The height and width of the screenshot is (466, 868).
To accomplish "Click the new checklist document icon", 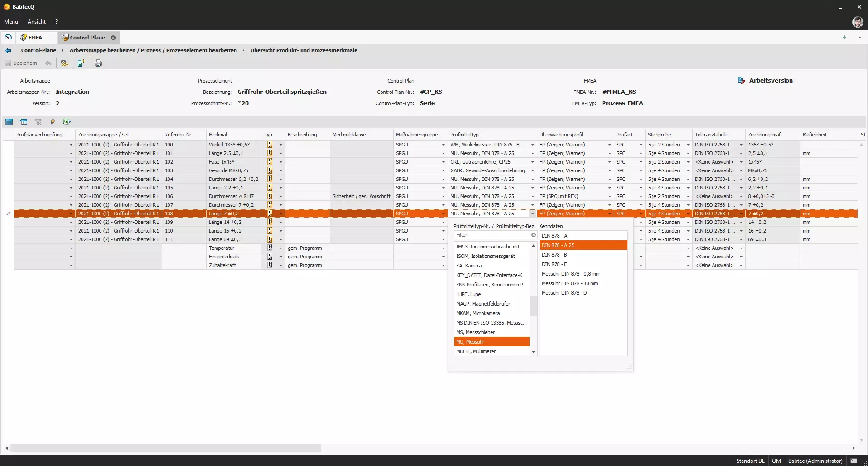I will click(x=82, y=63).
